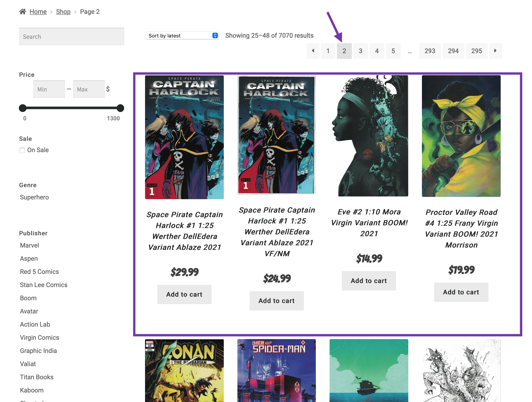Viewport: 532px width, 402px height.
Task: Add $29.99 Captain Harlock to cart
Action: pos(185,294)
